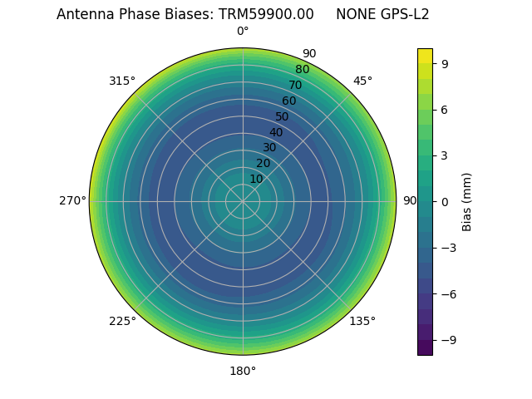
Task: Click the 315° angle label
Action: coord(122,81)
